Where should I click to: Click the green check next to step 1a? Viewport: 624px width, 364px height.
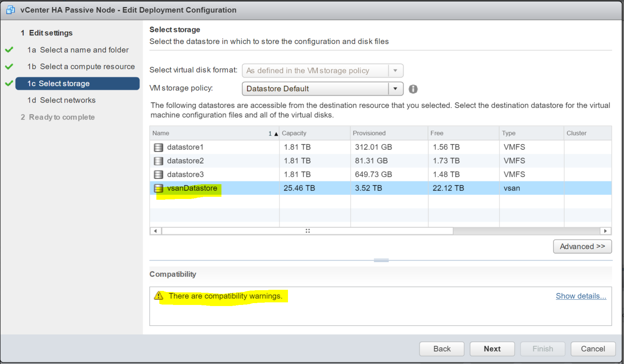(9, 49)
